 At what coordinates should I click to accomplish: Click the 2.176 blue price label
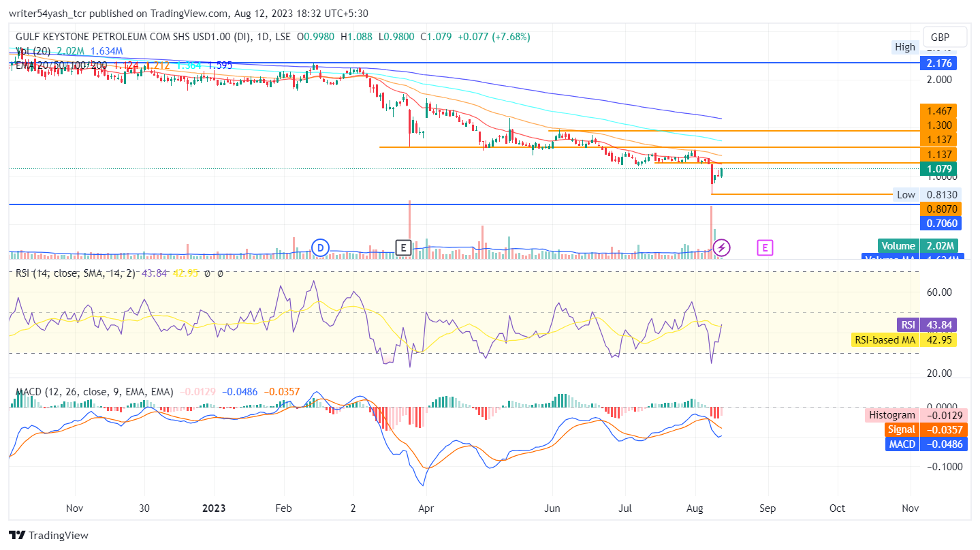[x=938, y=63]
